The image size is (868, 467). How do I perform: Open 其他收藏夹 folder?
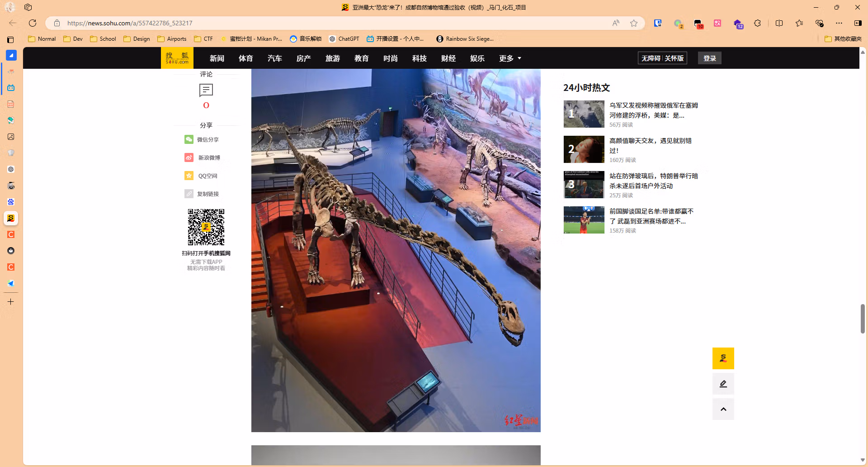coord(843,39)
